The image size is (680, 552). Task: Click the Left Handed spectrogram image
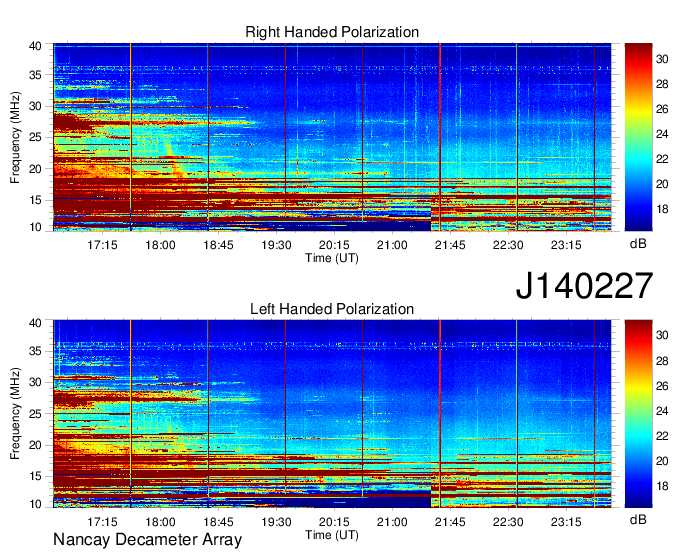332,414
